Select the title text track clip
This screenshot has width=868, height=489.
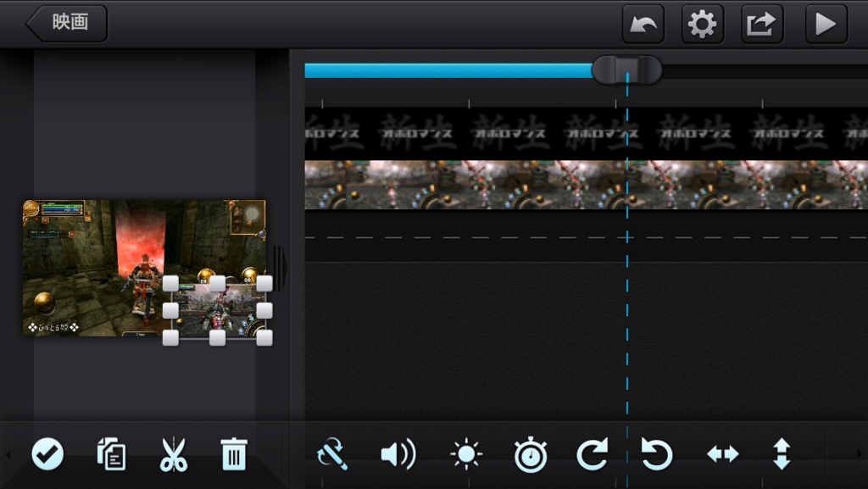click(x=587, y=133)
